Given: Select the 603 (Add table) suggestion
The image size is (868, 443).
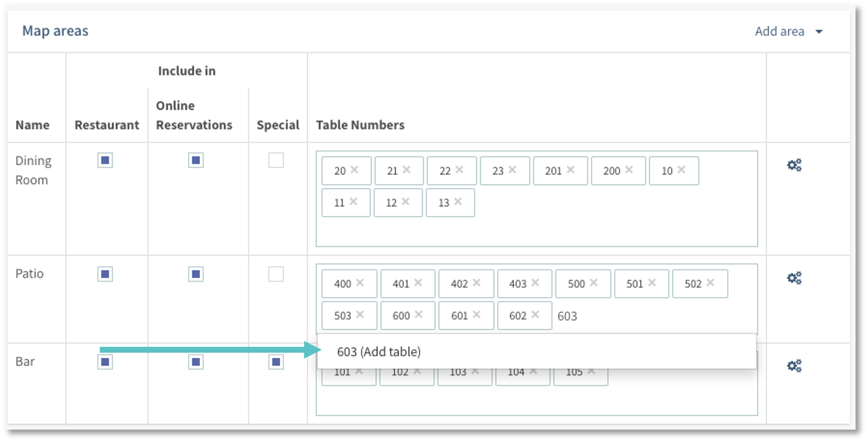Looking at the screenshot, I should pyautogui.click(x=379, y=351).
